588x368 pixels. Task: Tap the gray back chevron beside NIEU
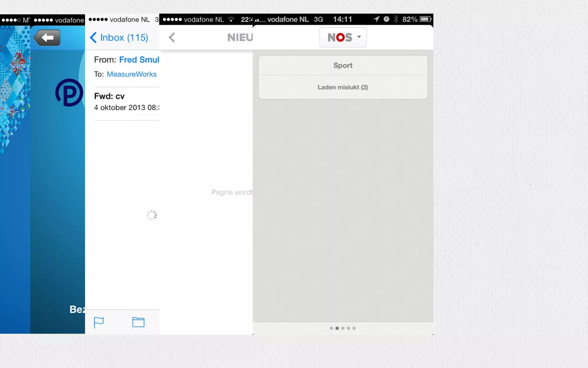click(172, 37)
